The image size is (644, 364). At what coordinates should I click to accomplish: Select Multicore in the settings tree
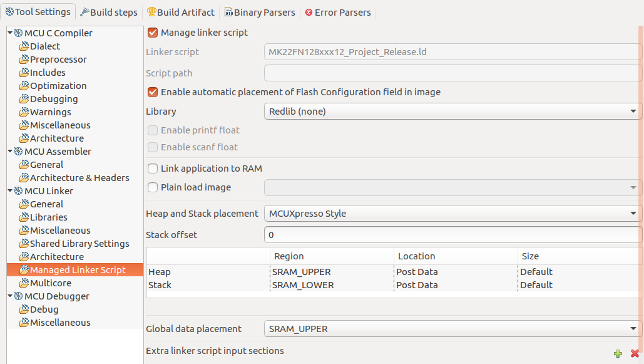point(51,283)
